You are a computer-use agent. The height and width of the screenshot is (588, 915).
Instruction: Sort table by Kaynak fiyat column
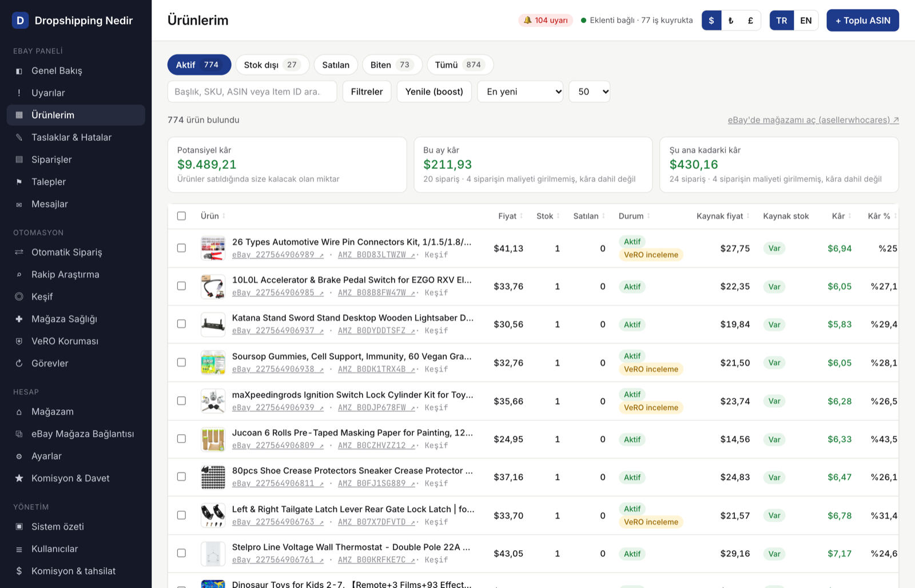click(723, 216)
